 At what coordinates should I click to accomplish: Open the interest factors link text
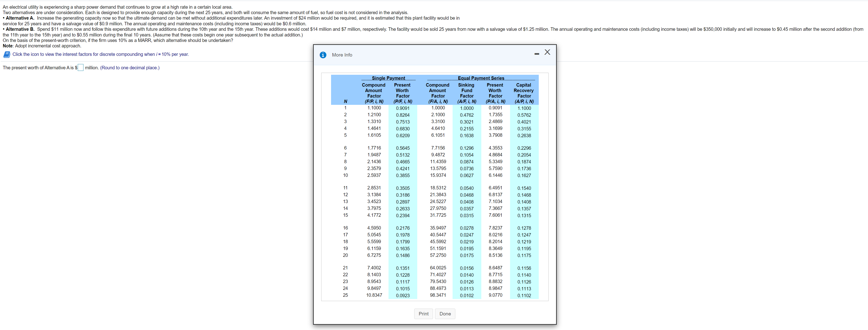tap(100, 54)
